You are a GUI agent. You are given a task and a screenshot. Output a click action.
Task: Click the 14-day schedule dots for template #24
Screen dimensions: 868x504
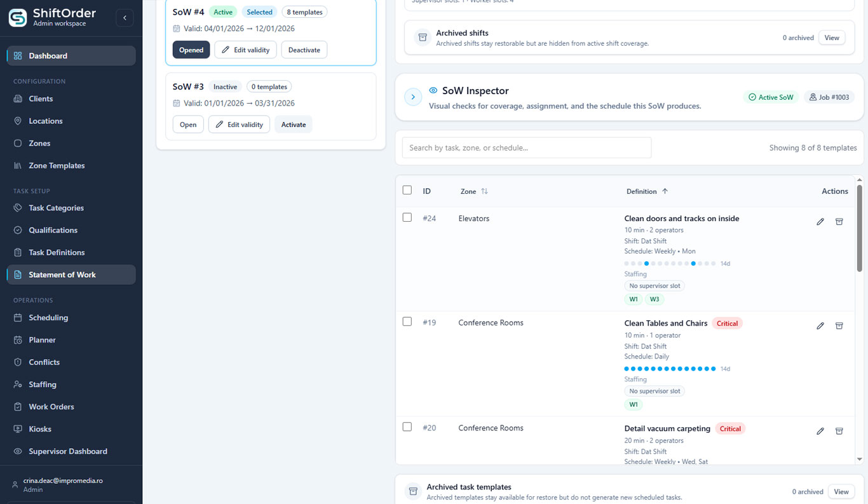pos(670,263)
